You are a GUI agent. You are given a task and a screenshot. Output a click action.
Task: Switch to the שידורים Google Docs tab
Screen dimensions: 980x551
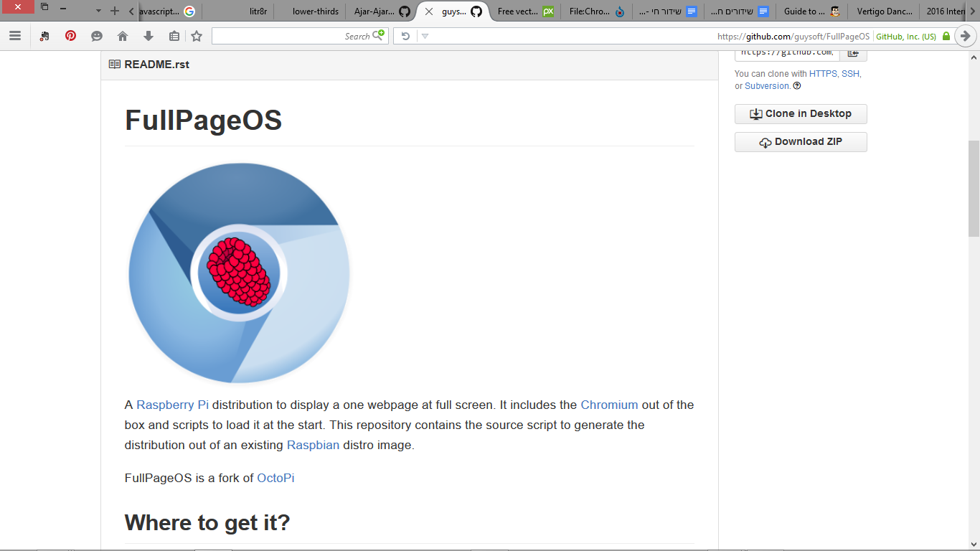740,11
